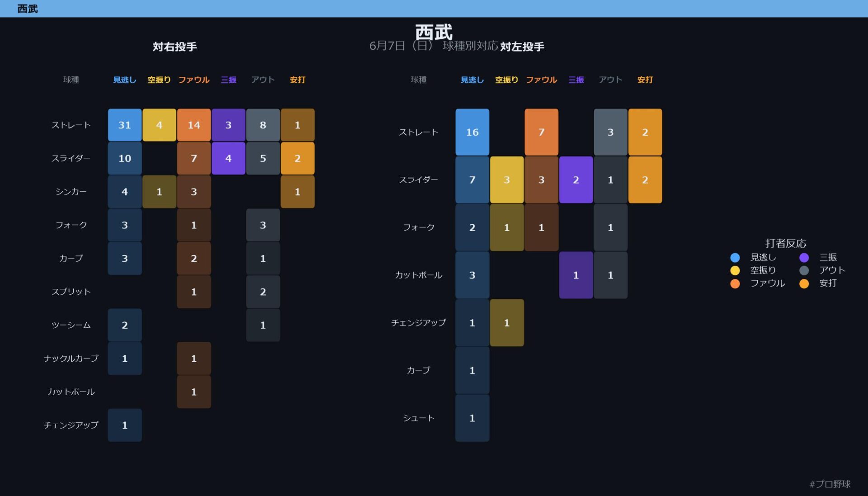
Task: Select the シンカー pitch type label
Action: coord(71,192)
